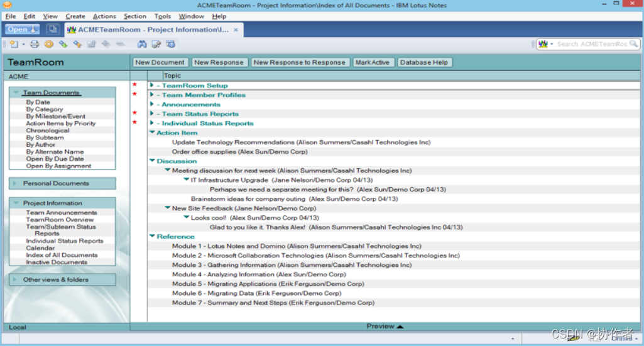Click the red star next to Team Status Reports
This screenshot has height=346, width=644.
(134, 113)
